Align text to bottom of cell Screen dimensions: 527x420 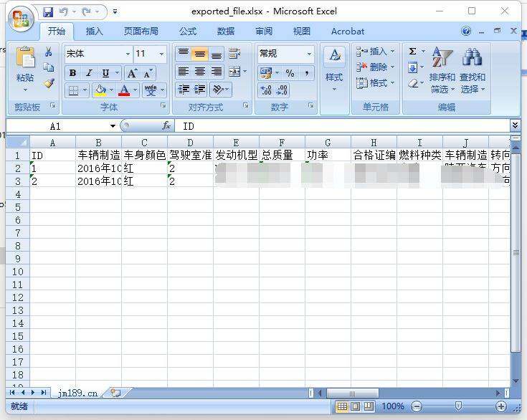click(x=217, y=53)
